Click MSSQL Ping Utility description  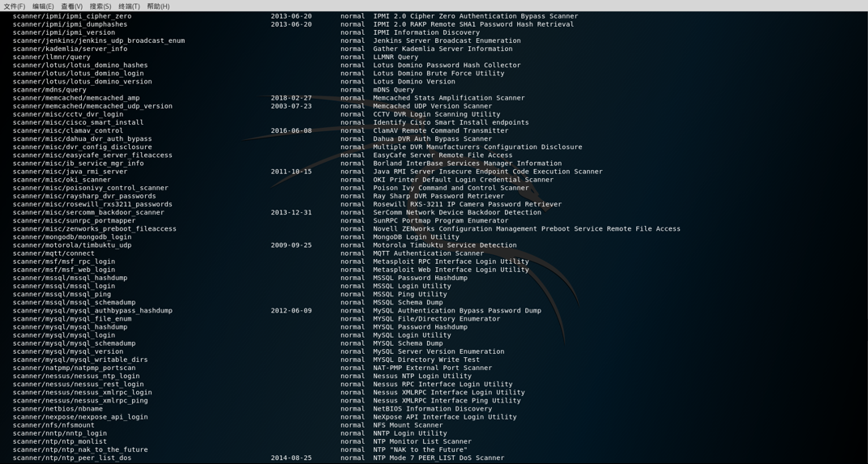click(x=409, y=294)
